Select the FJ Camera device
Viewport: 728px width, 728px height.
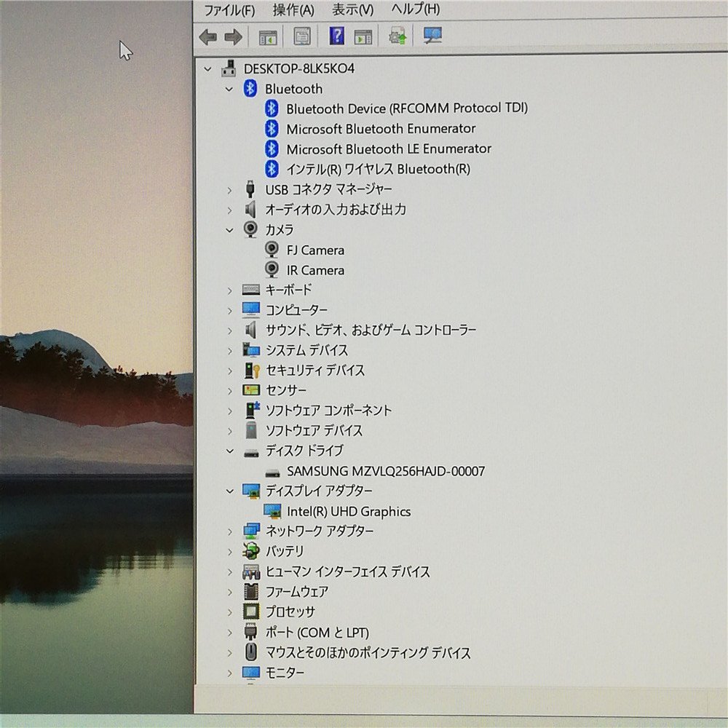tap(315, 250)
